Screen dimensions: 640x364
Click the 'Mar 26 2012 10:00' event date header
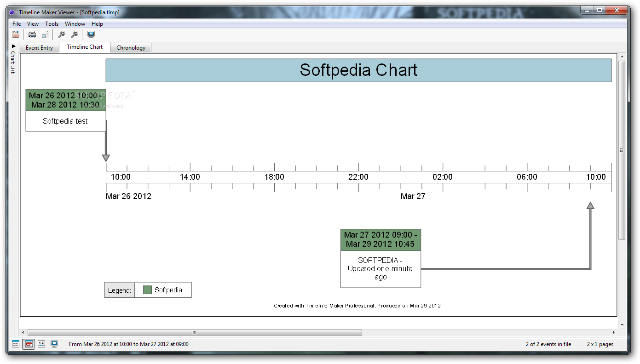65,100
